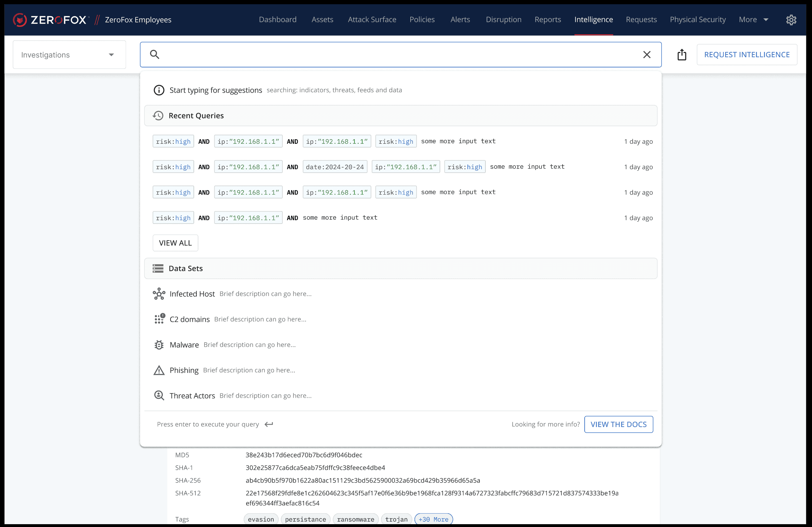
Task: Click the REQUEST INTELLIGENCE button
Action: tap(747, 55)
